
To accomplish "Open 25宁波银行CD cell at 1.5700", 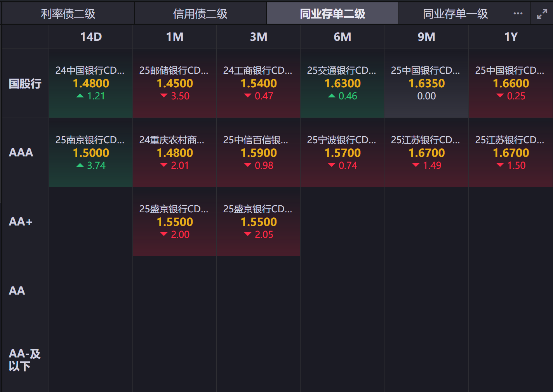I will (343, 153).
